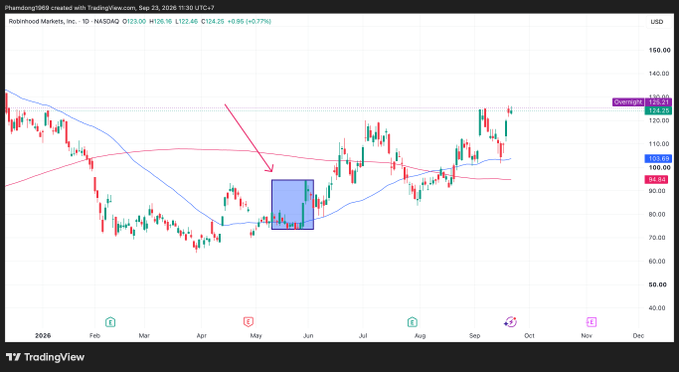
Task: Click the Jul label on the time axis
Action: tap(363, 336)
